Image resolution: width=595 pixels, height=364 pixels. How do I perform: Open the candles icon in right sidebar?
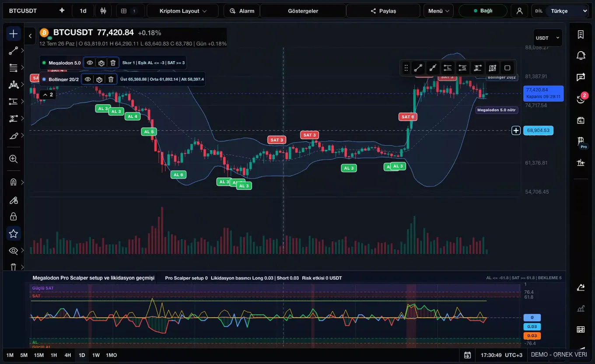tap(581, 163)
